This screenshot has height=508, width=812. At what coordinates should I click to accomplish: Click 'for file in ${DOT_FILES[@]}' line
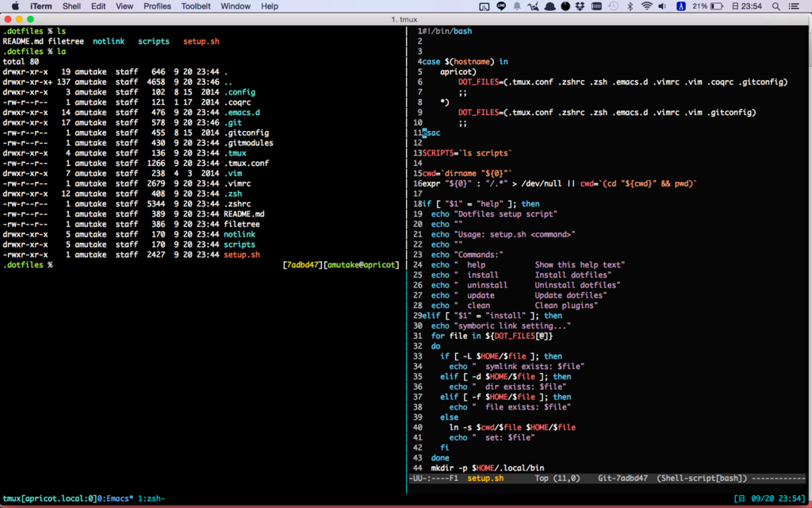click(x=492, y=336)
